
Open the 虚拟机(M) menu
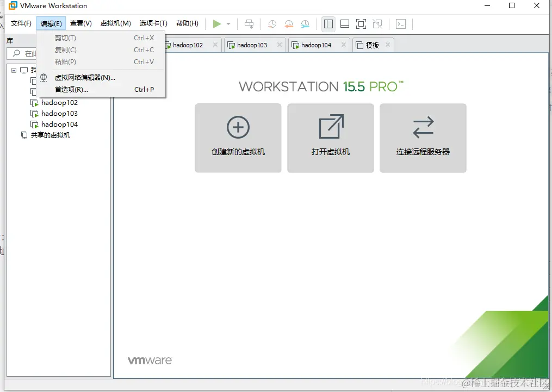coord(115,23)
